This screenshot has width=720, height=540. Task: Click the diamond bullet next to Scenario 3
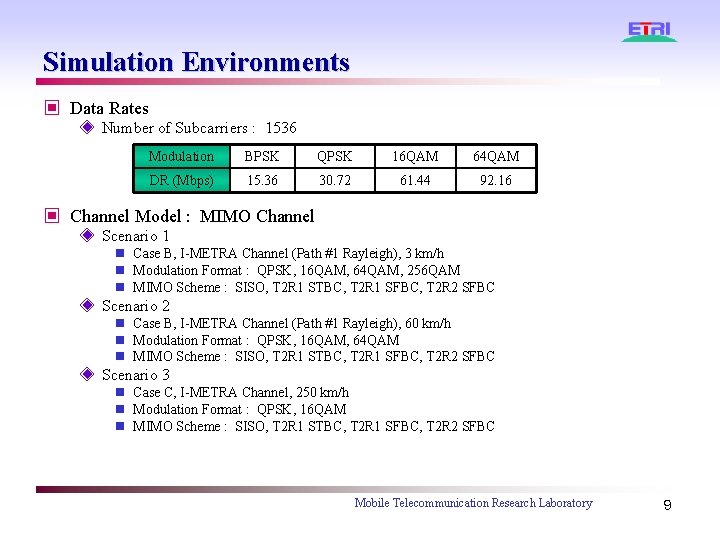[87, 374]
